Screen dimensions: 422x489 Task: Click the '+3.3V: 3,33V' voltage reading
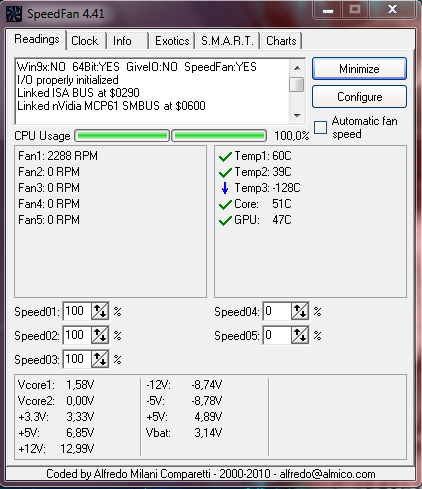click(56, 417)
